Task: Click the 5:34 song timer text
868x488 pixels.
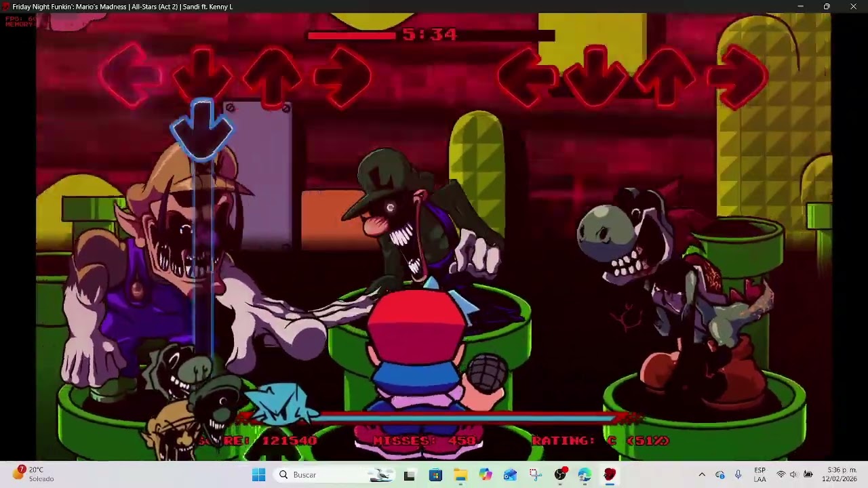Action: point(430,35)
